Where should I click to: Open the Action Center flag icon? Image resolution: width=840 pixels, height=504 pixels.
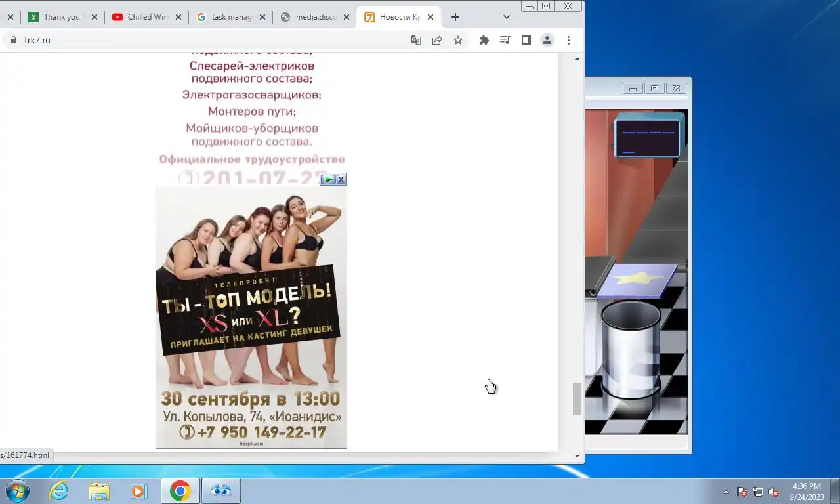tap(742, 492)
